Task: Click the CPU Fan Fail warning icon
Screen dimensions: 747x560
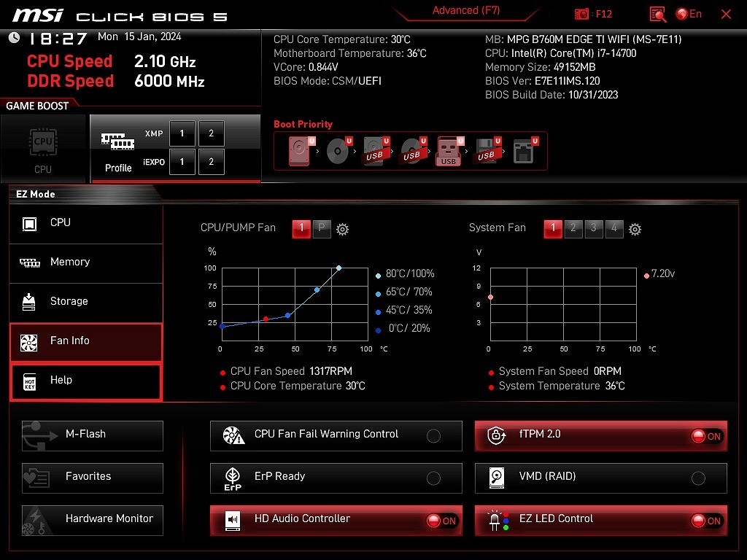Action: (x=233, y=435)
